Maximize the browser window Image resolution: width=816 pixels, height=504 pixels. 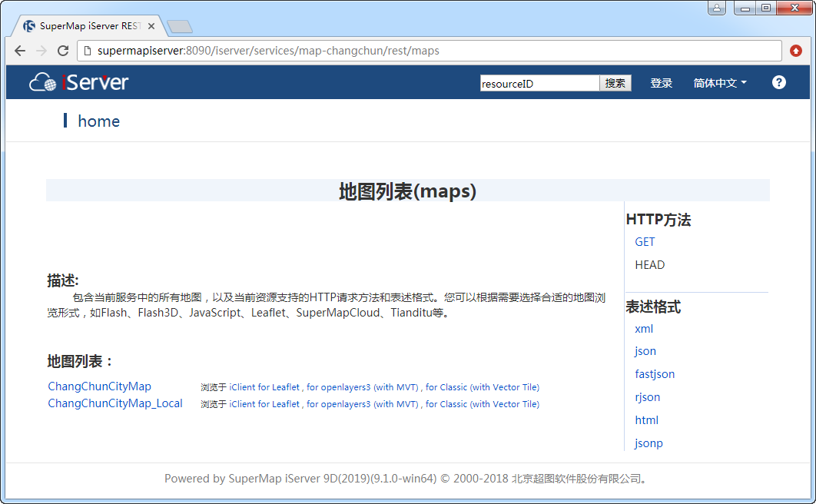pyautogui.click(x=766, y=8)
